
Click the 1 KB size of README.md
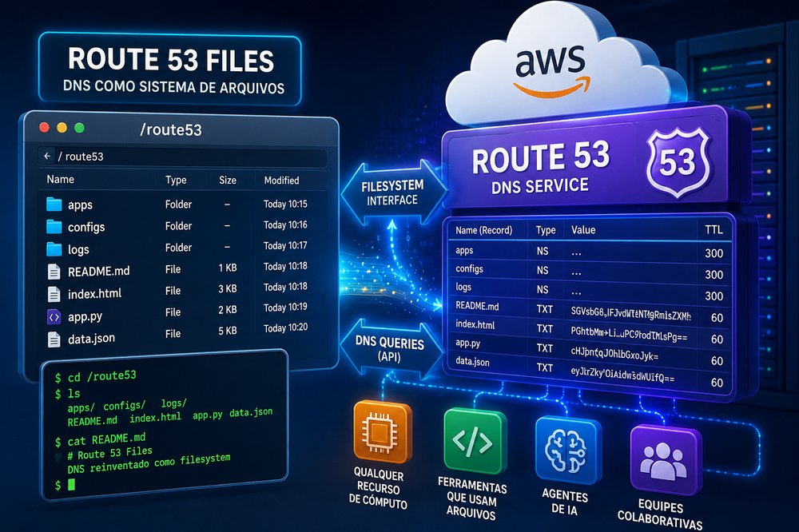pos(228,268)
